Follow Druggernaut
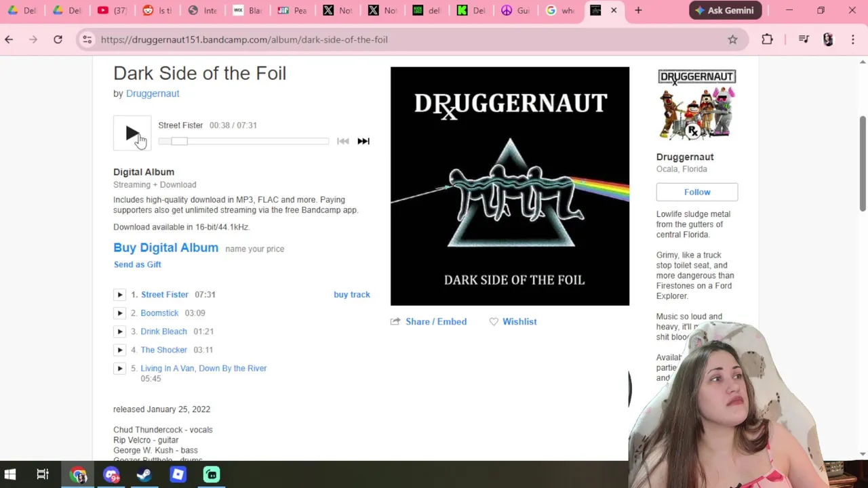Image resolution: width=868 pixels, height=488 pixels. (x=697, y=192)
